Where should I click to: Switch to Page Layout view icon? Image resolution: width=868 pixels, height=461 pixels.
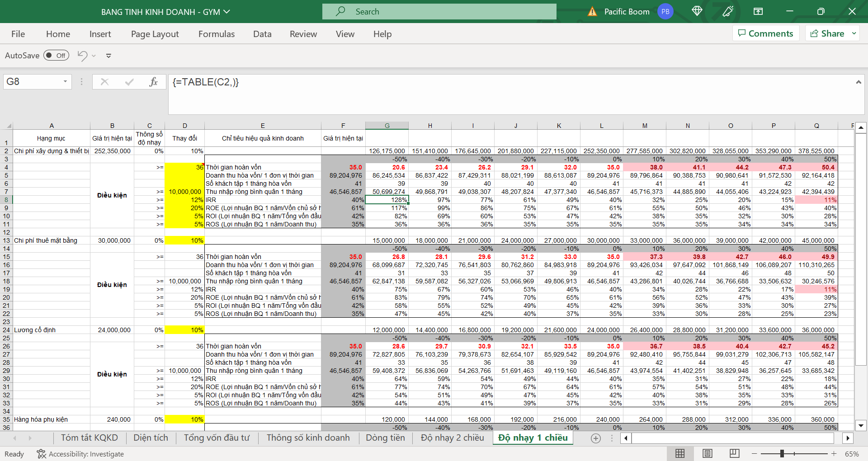(708, 453)
